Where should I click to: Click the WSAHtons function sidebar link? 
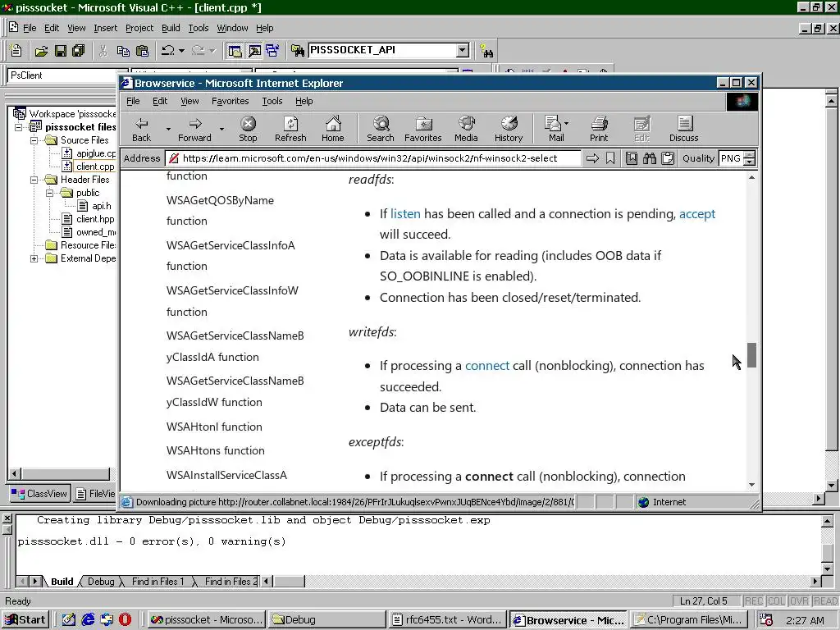(x=216, y=450)
